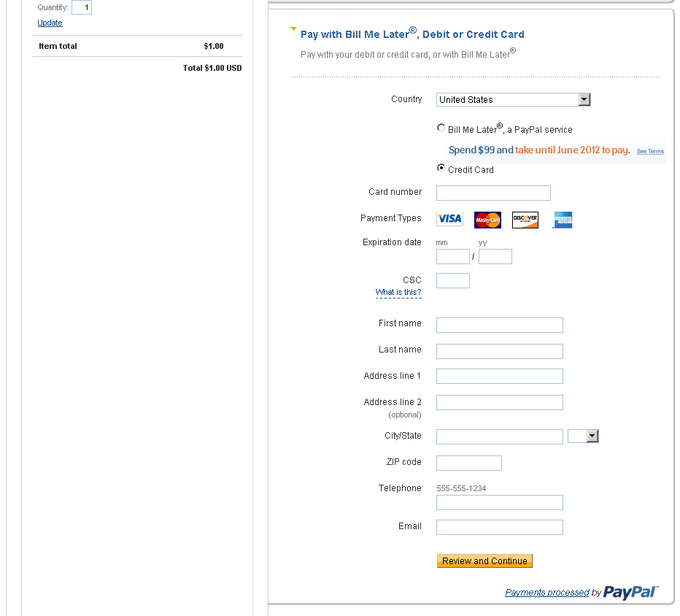This screenshot has height=616, width=680.
Task: Open the Payments processed link
Action: click(x=546, y=593)
